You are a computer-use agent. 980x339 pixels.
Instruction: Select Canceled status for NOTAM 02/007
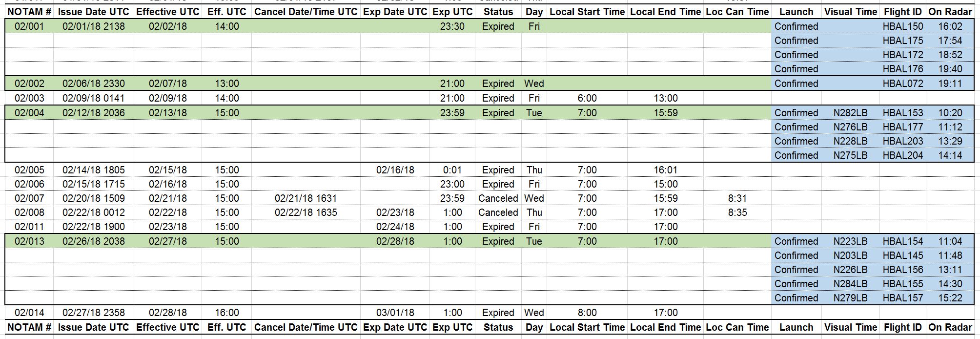coord(498,198)
